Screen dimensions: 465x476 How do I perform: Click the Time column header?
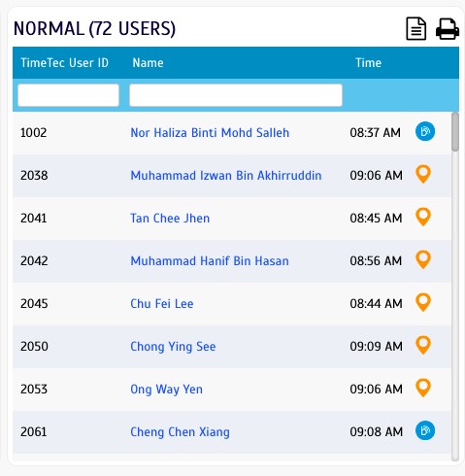pyautogui.click(x=368, y=63)
